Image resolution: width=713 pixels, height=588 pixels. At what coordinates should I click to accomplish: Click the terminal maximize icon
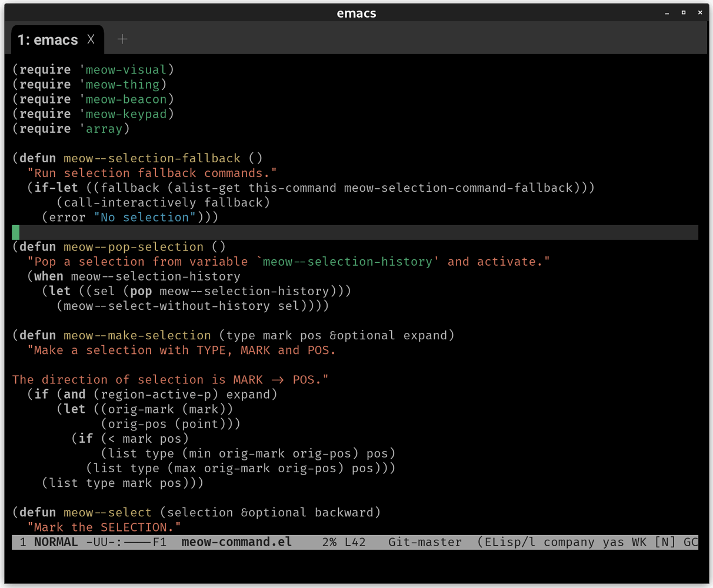tap(684, 12)
